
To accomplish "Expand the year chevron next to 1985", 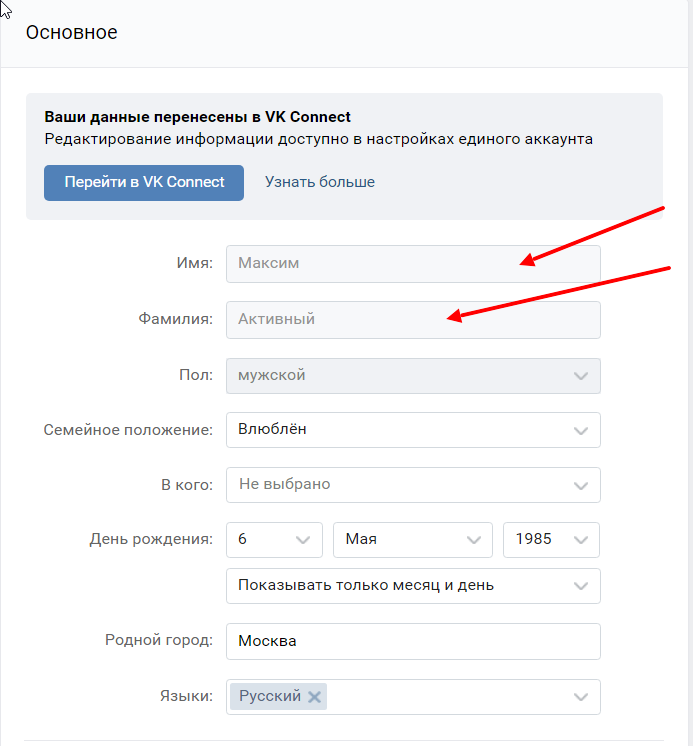I will [x=581, y=540].
